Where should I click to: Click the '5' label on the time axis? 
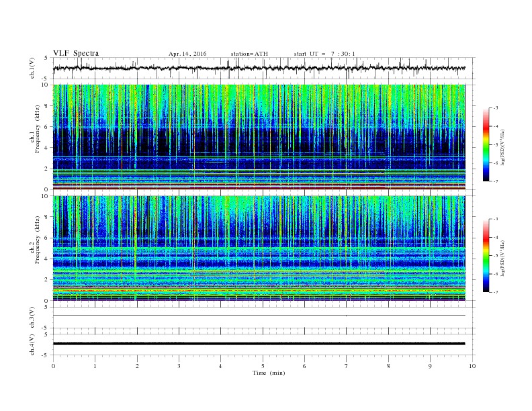(263, 366)
